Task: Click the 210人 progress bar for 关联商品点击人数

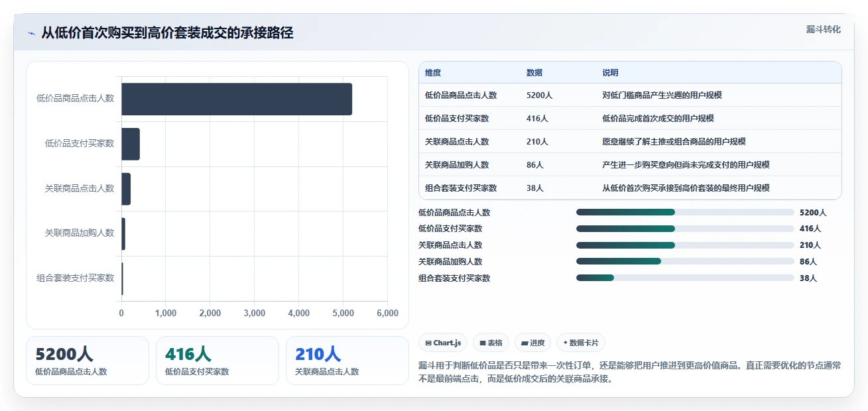Action: point(685,245)
